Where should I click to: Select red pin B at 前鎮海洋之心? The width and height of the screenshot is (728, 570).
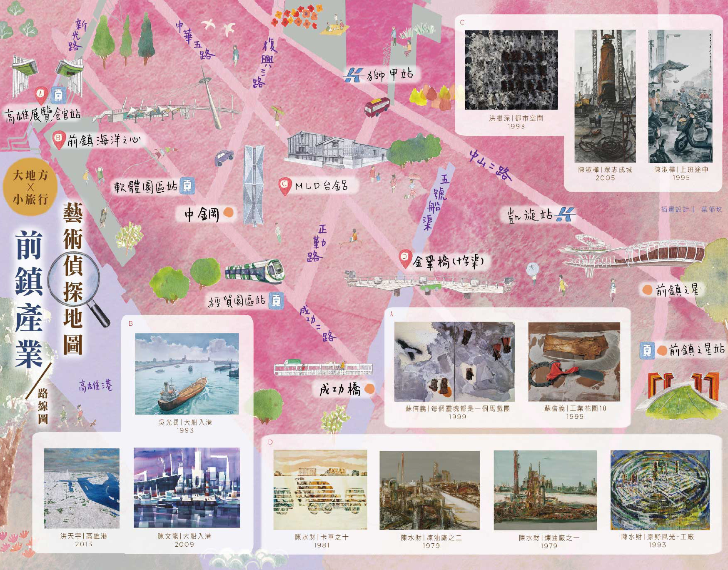(x=58, y=140)
